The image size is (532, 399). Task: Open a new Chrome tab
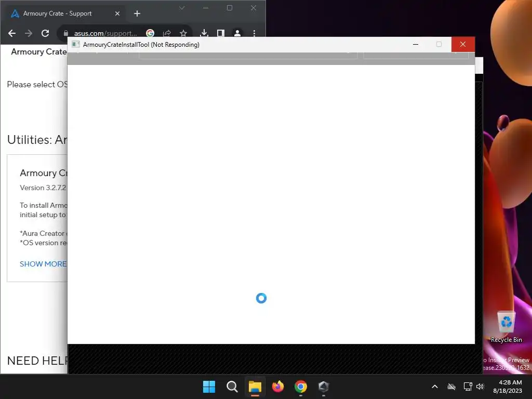(x=137, y=14)
